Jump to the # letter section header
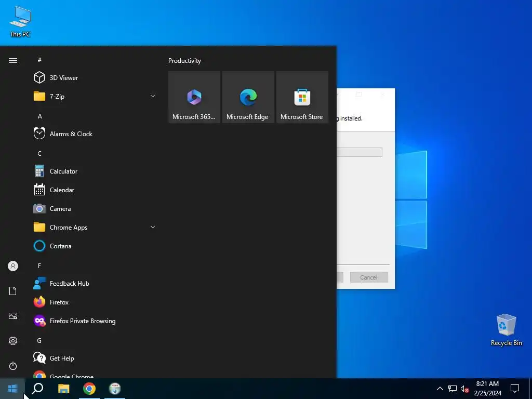The width and height of the screenshot is (532, 399). 39,60
